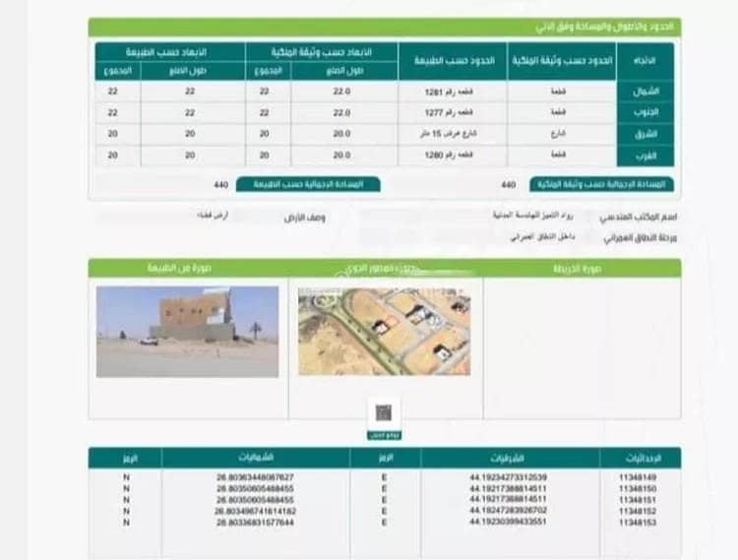Image resolution: width=738 pixels, height=560 pixels.
Task: Click 'قطعه رقم 1280' boundary cell
Action: [x=452, y=156]
